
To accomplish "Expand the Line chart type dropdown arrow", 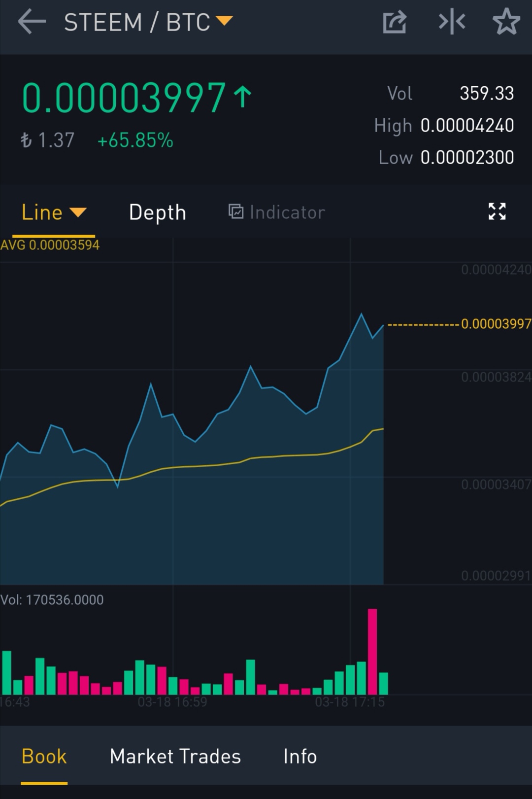I will point(78,212).
